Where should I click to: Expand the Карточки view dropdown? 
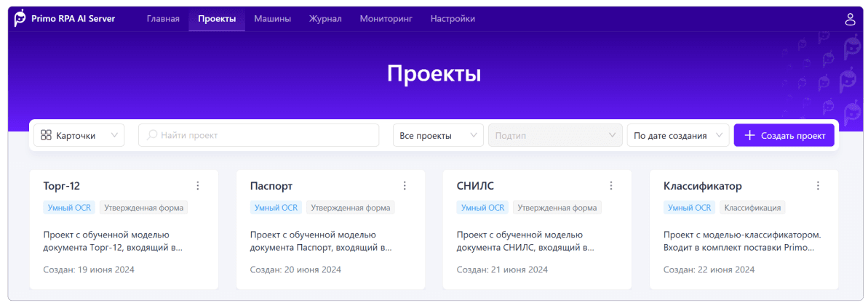coord(79,135)
